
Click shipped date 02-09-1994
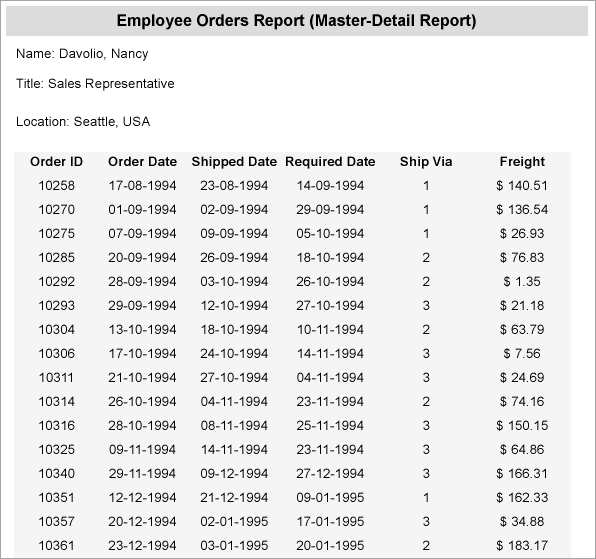[x=234, y=209]
